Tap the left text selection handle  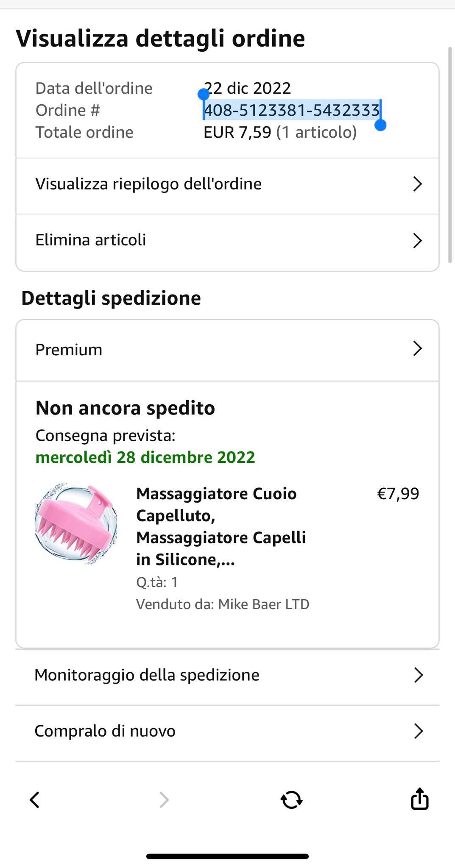[x=204, y=94]
